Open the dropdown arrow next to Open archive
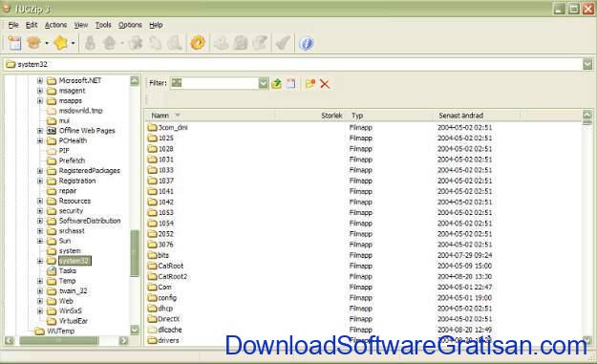The width and height of the screenshot is (597, 364). coord(47,43)
